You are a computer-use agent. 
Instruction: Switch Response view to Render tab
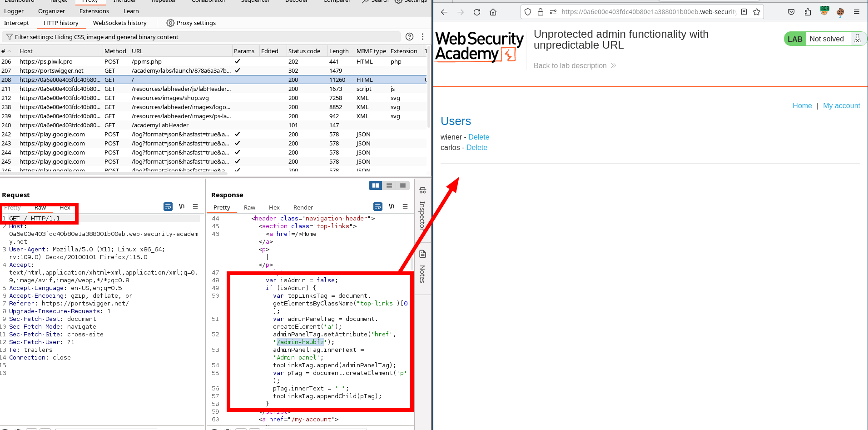click(x=303, y=207)
